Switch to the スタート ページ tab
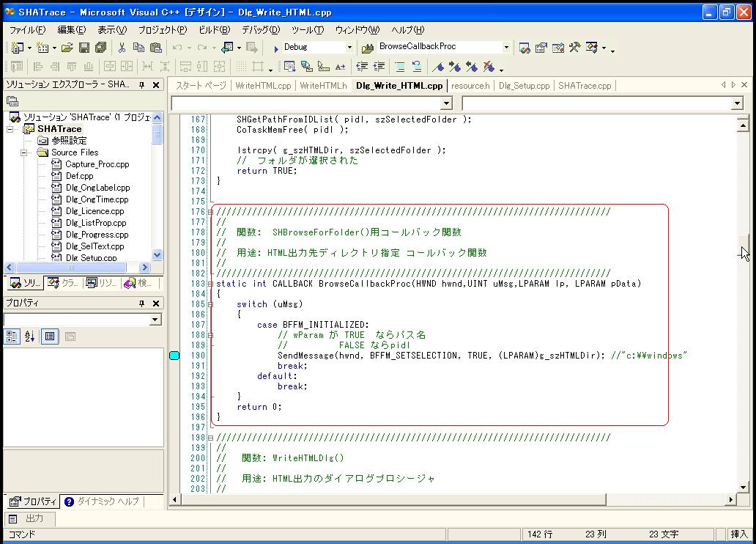This screenshot has width=756, height=544. (201, 86)
